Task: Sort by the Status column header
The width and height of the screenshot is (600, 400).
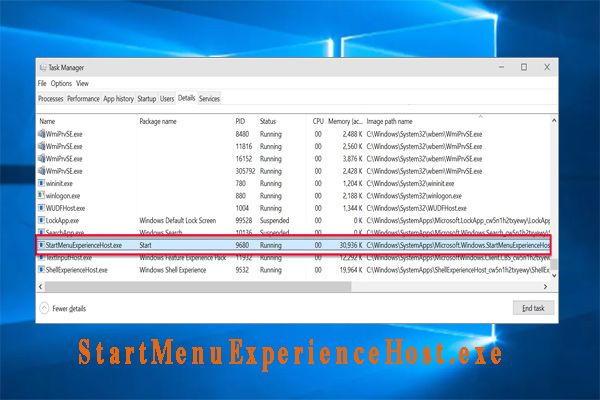Action: click(x=267, y=121)
